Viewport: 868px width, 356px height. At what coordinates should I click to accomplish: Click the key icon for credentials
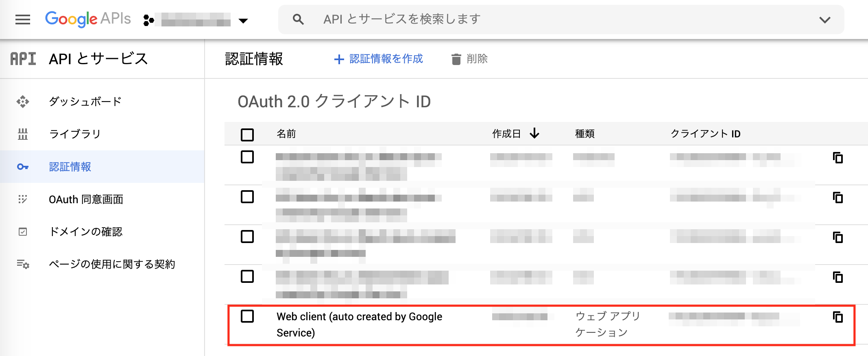pos(23,167)
